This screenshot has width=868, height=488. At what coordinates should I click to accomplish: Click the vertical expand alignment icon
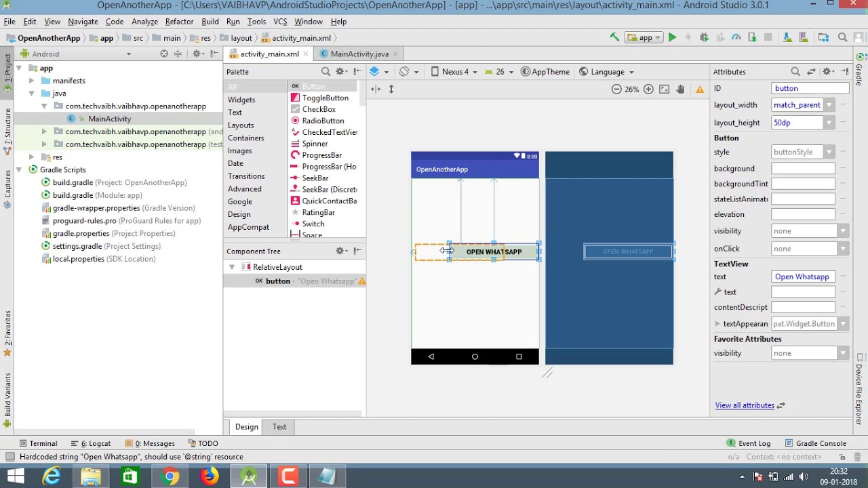point(391,89)
